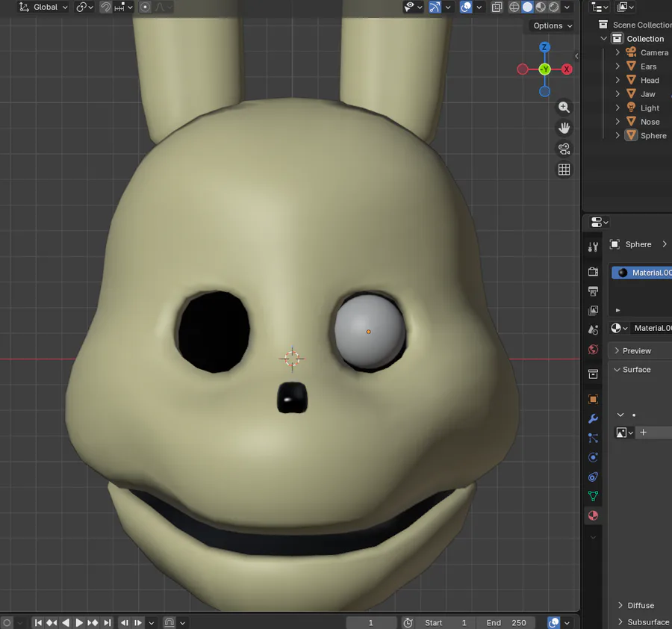Toggle proportional editing in header
This screenshot has width=672, height=629.
click(x=145, y=7)
